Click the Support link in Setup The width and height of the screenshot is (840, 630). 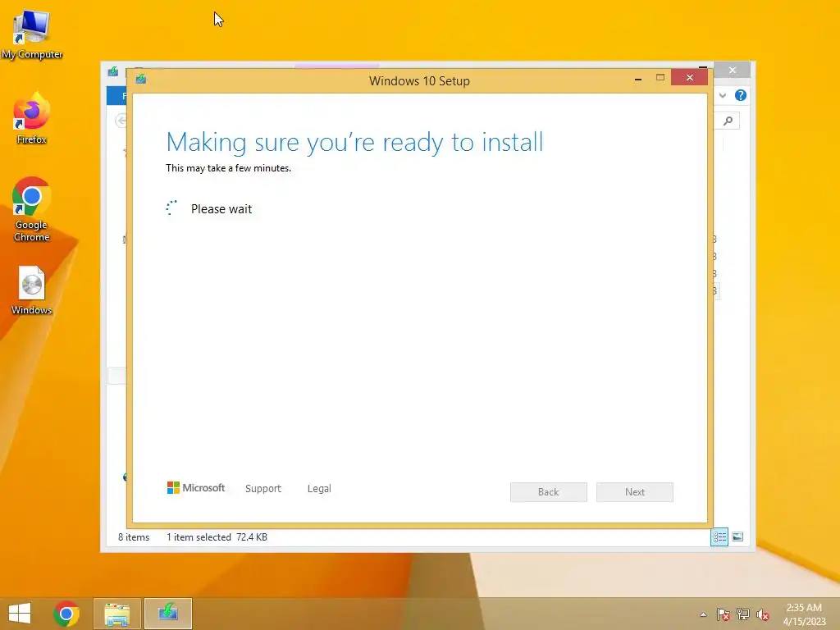click(263, 489)
